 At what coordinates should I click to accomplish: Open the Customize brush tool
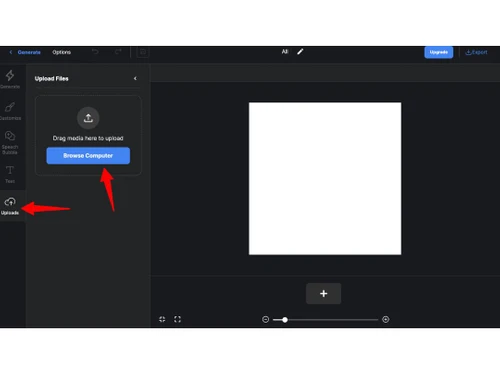10,111
